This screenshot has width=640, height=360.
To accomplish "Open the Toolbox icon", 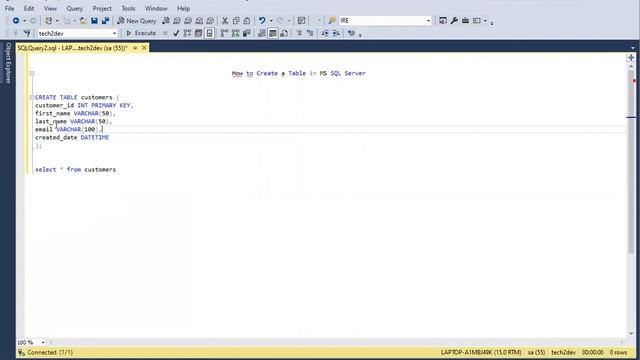I will (x=465, y=20).
